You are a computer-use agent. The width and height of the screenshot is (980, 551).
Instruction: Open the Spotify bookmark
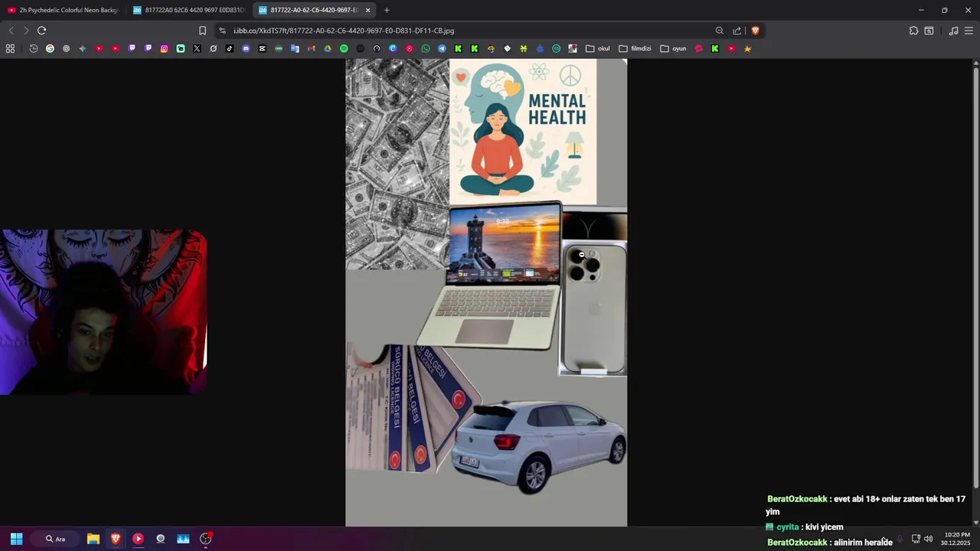pos(344,48)
